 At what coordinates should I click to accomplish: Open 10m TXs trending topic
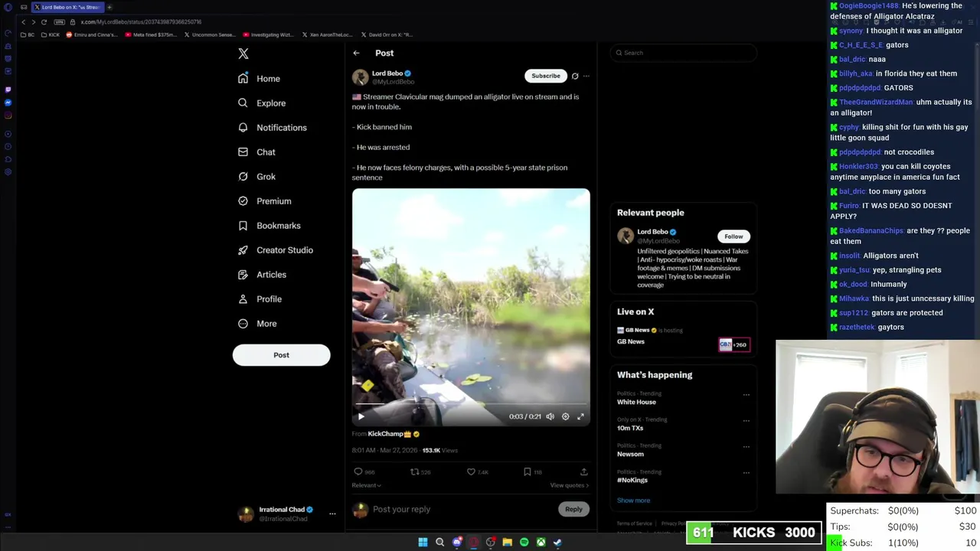630,428
